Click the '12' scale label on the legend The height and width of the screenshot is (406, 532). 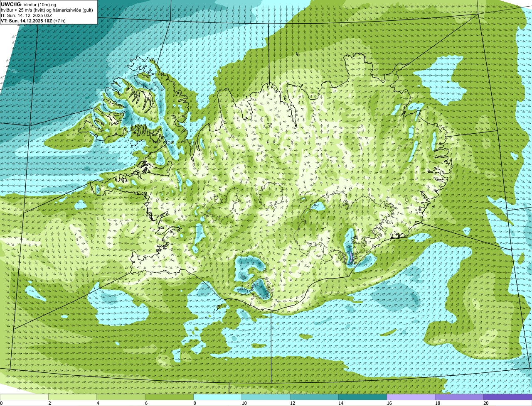point(292,403)
